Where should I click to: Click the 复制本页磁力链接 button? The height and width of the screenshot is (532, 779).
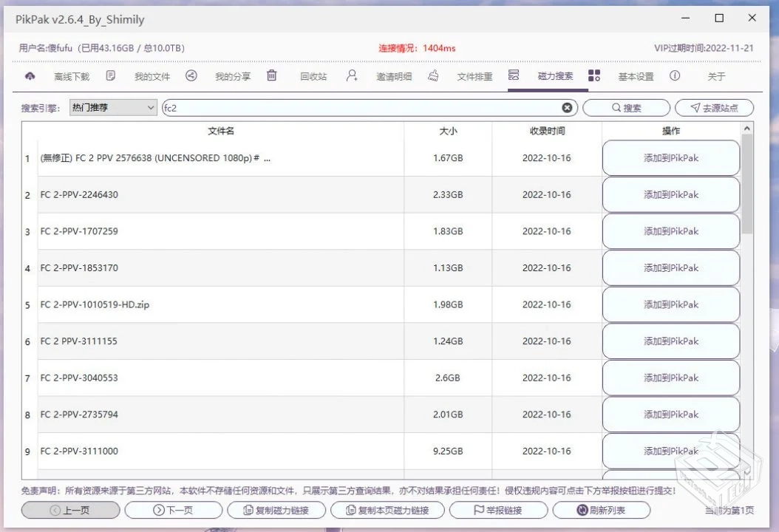point(387,510)
